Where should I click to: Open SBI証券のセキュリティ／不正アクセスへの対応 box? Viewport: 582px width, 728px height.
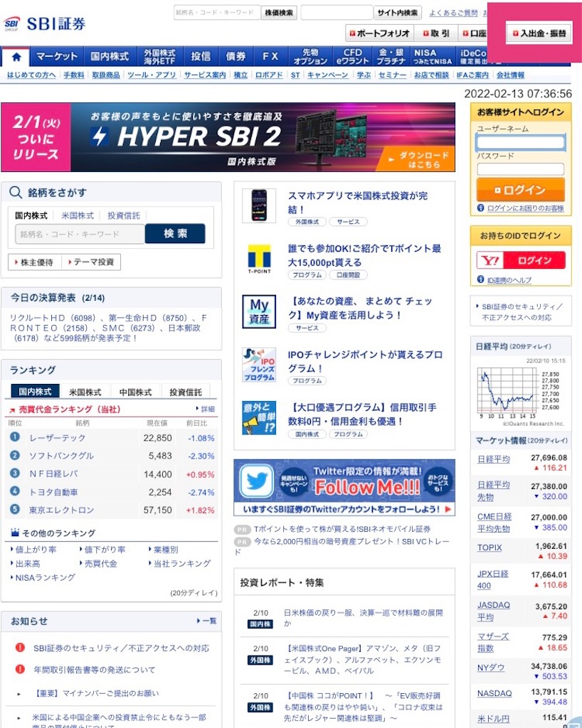pos(521,311)
